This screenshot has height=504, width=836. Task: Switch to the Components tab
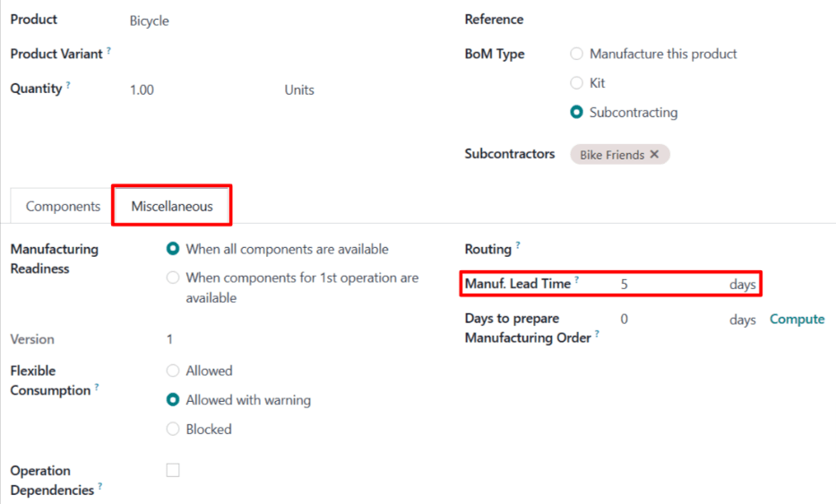pyautogui.click(x=63, y=206)
